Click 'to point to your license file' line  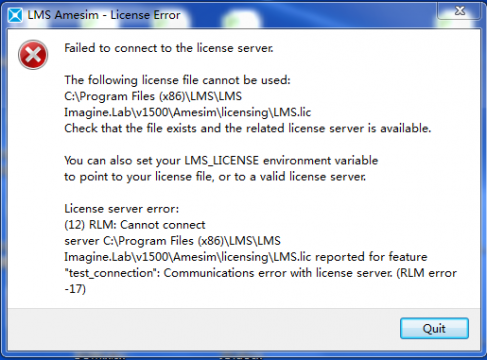coord(215,176)
